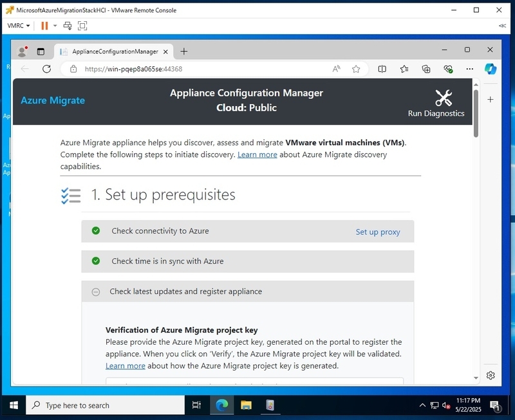
Task: Click the Azure Migrate logo text
Action: coord(53,100)
